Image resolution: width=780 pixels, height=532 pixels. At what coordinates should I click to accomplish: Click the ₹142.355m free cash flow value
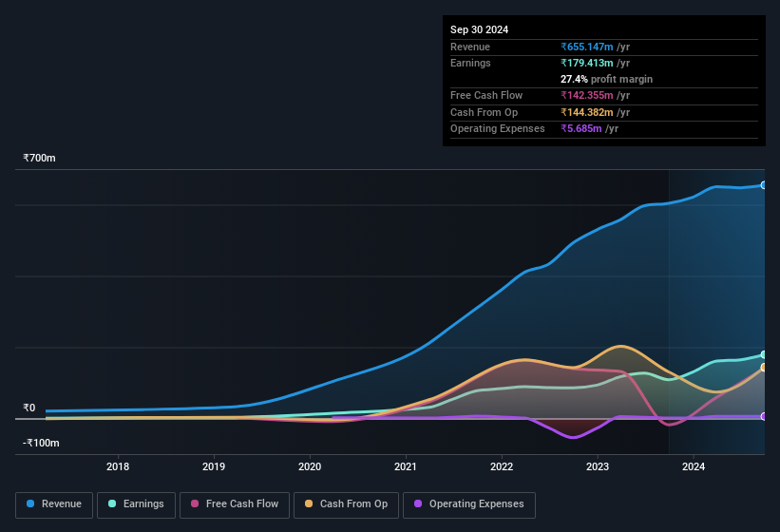click(x=587, y=95)
